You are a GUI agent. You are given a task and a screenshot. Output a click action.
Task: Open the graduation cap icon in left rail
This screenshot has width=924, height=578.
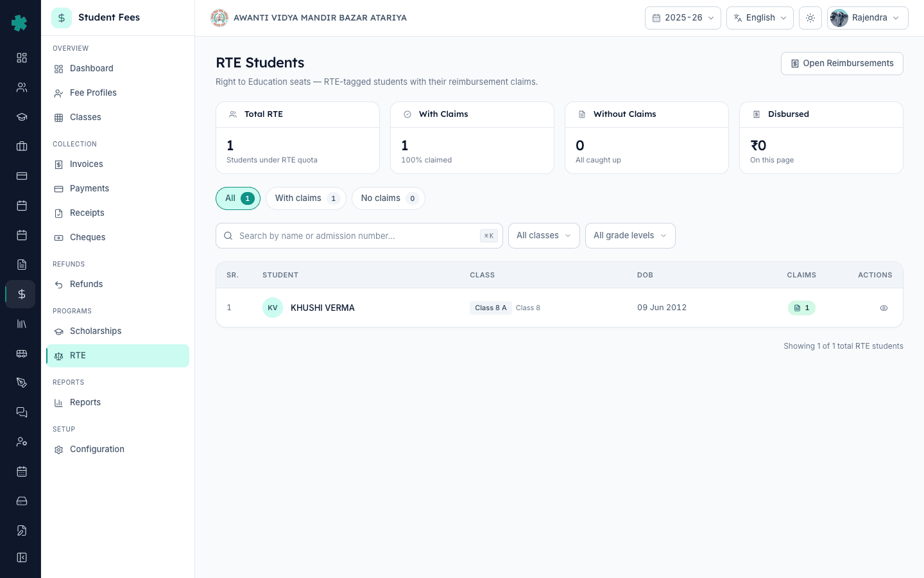click(x=22, y=117)
